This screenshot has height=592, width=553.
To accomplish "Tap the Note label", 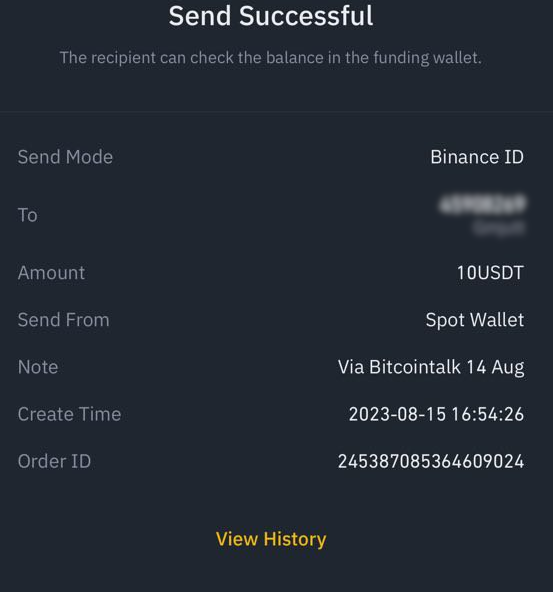I will [x=38, y=367].
